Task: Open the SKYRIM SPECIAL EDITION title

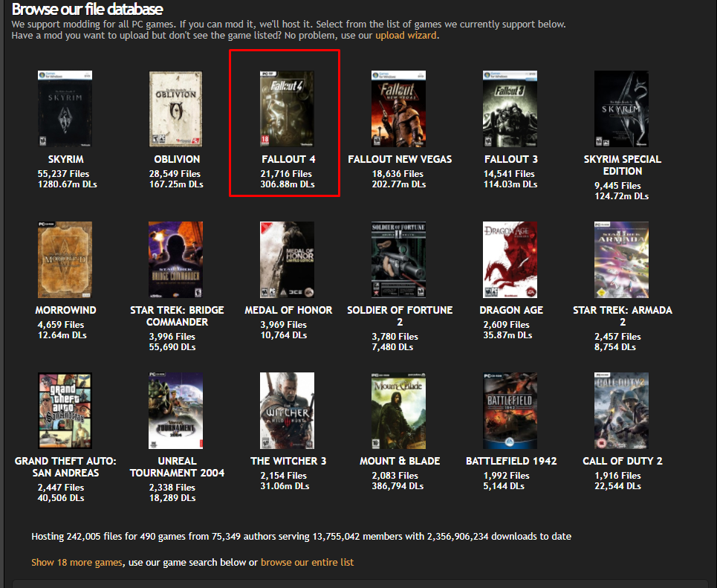Action: [623, 165]
